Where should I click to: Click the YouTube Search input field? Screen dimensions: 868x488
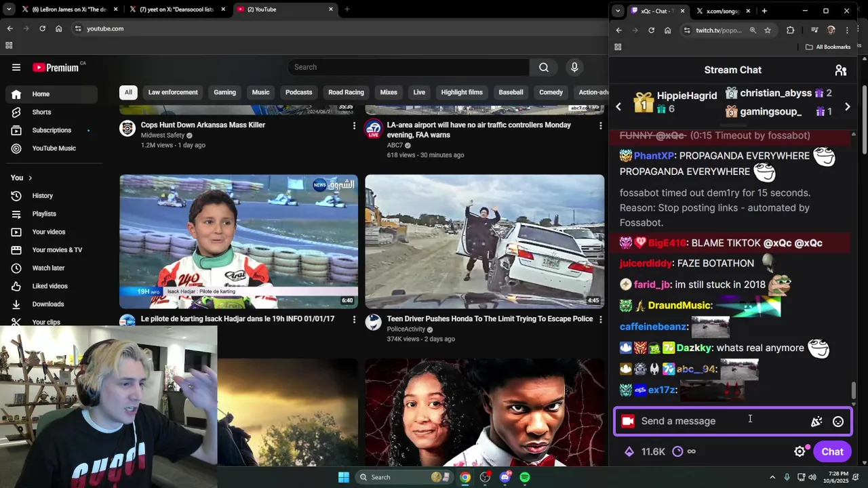click(x=408, y=67)
